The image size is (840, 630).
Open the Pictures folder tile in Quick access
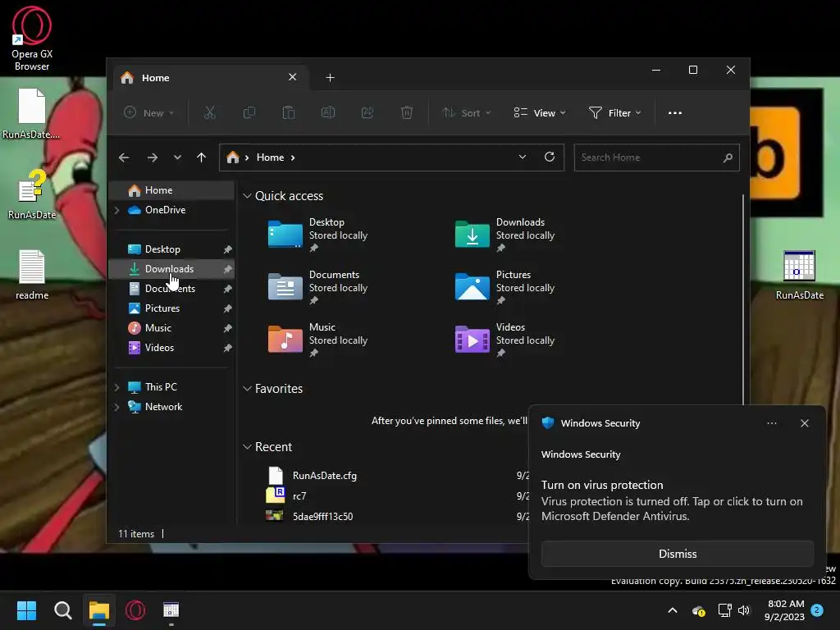pos(504,288)
